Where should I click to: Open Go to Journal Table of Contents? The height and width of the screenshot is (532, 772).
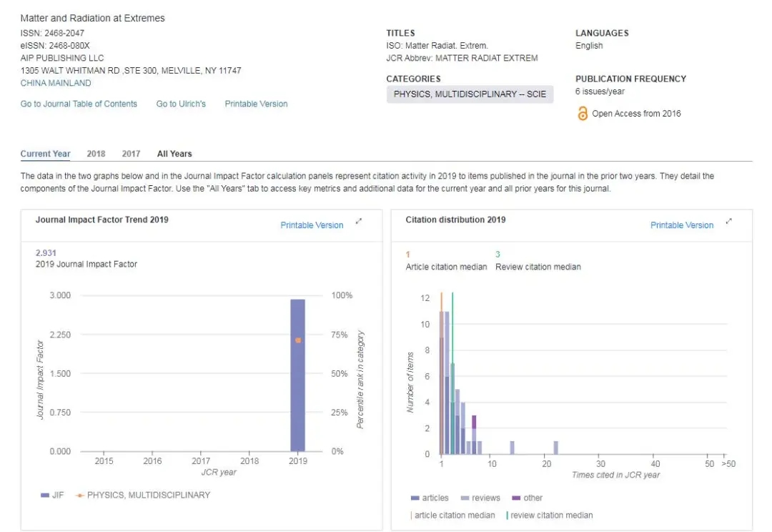[x=79, y=104]
